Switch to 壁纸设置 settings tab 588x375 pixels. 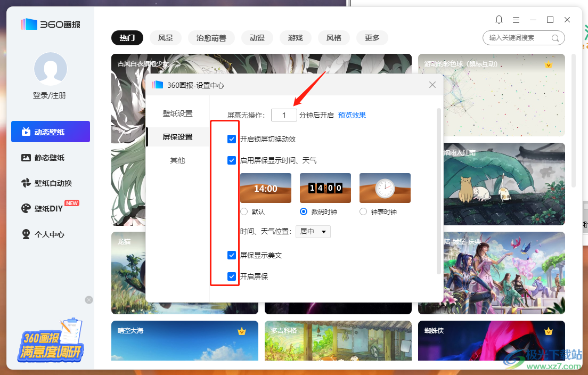coord(178,113)
